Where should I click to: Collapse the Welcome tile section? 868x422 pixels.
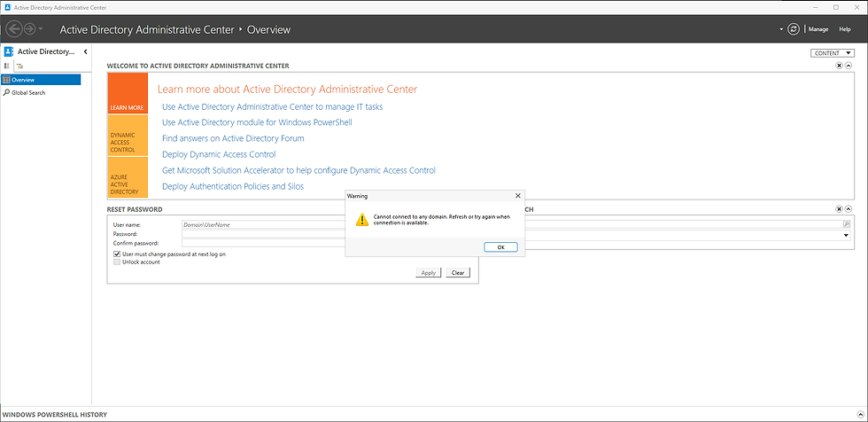coord(849,66)
